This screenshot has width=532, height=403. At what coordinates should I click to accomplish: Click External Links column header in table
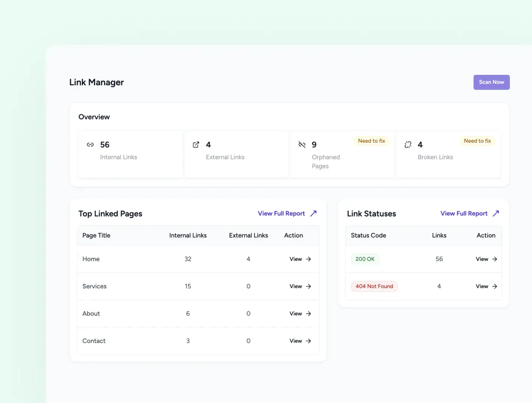(x=248, y=235)
